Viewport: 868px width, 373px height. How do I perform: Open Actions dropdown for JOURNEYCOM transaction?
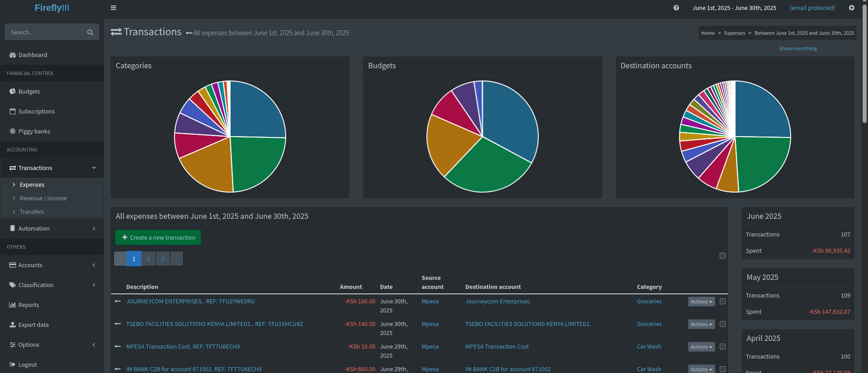click(x=701, y=302)
